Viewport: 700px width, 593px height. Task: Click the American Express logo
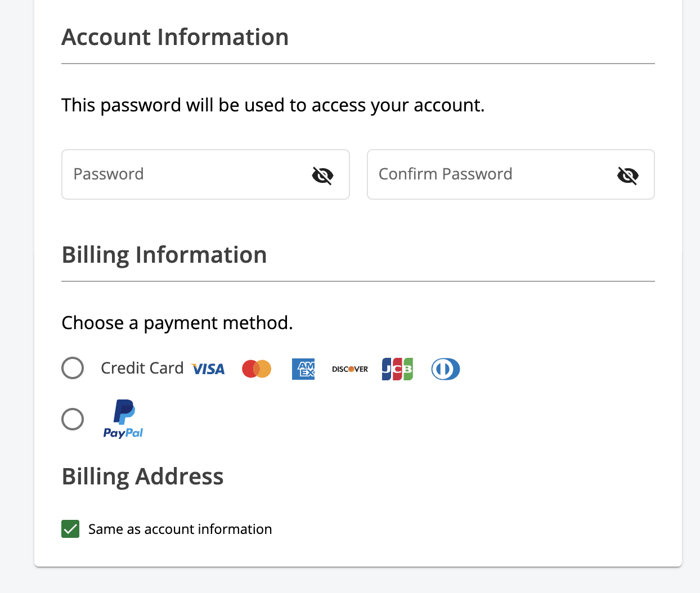point(303,369)
